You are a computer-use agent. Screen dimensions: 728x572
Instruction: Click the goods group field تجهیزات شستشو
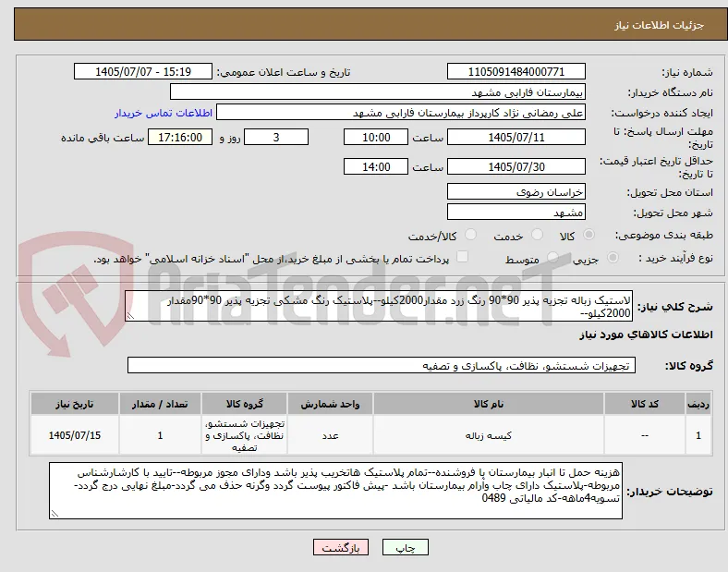[x=382, y=365]
